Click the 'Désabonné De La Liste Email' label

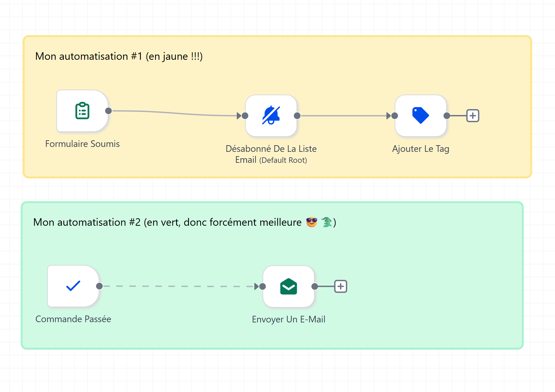tap(271, 154)
